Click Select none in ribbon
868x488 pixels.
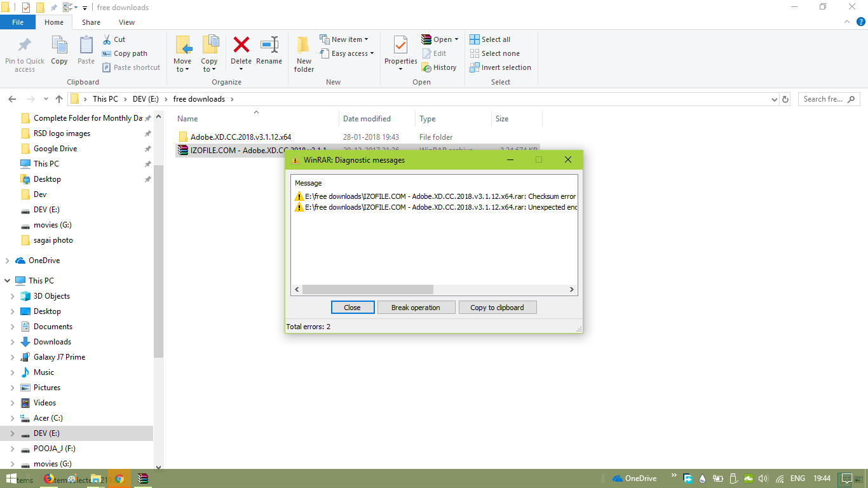coord(494,53)
